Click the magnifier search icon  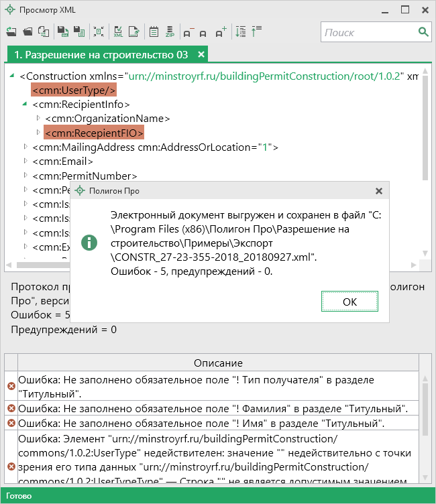click(423, 32)
